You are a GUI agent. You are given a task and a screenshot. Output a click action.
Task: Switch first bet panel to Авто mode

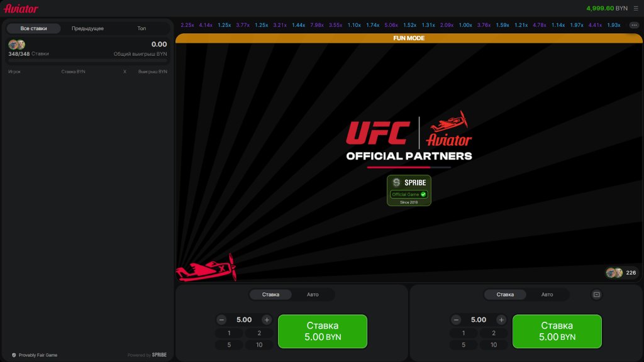(x=313, y=294)
